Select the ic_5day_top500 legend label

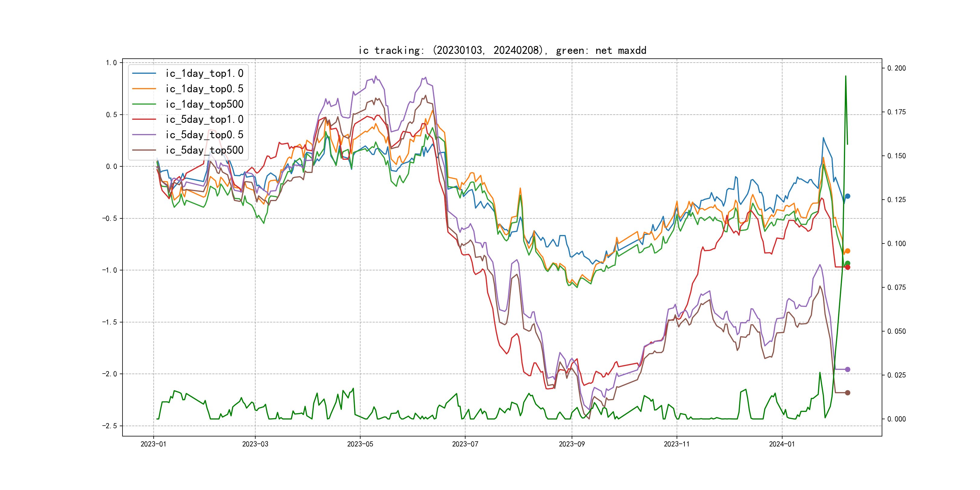coord(204,150)
